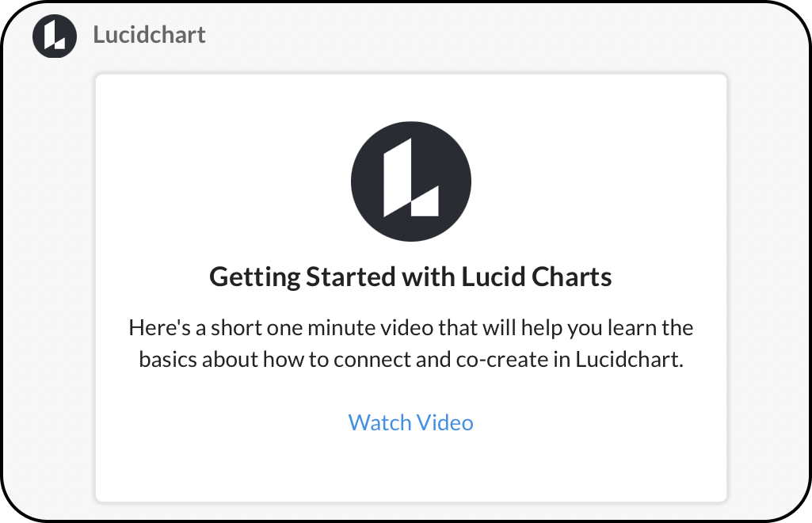Image resolution: width=812 pixels, height=523 pixels.
Task: Click the large Lucidchart logo in card
Action: point(410,181)
